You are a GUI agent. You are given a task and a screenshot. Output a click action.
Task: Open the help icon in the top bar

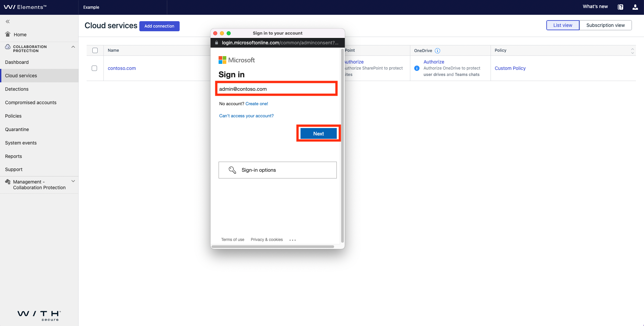(x=620, y=7)
